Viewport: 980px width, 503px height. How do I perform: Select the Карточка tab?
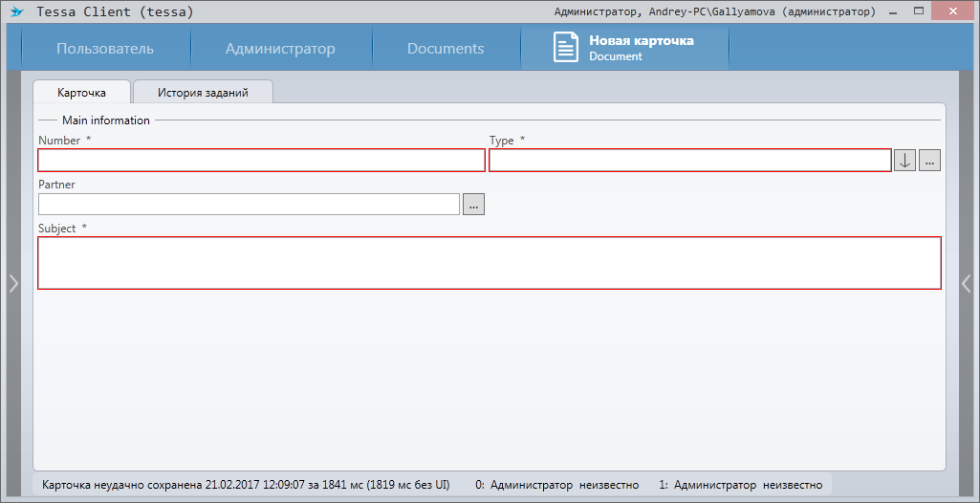pos(81,93)
